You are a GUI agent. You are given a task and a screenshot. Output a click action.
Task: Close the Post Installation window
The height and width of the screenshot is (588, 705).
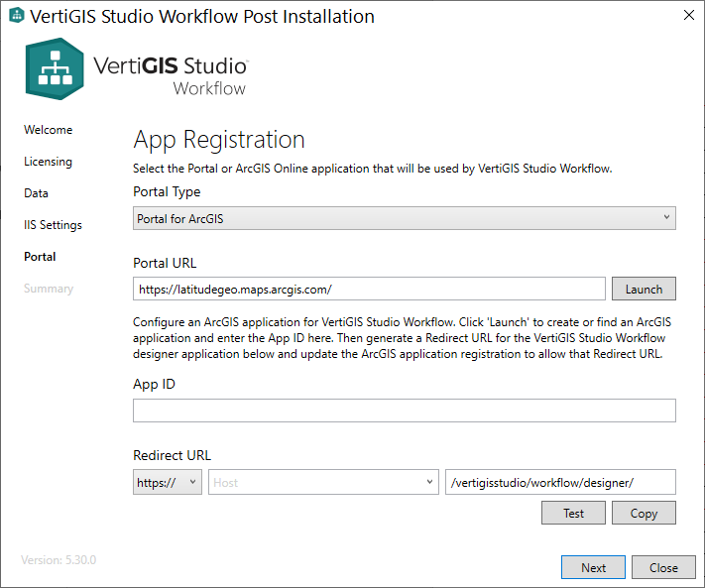(x=688, y=15)
